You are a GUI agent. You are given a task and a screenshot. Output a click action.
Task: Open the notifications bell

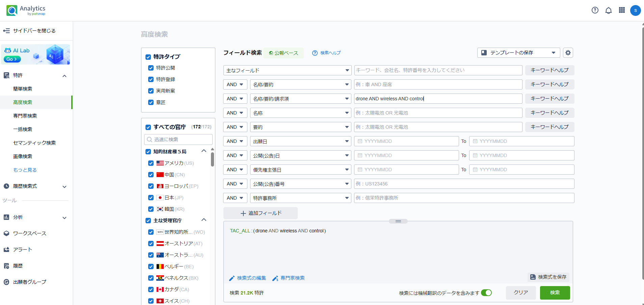(x=608, y=10)
